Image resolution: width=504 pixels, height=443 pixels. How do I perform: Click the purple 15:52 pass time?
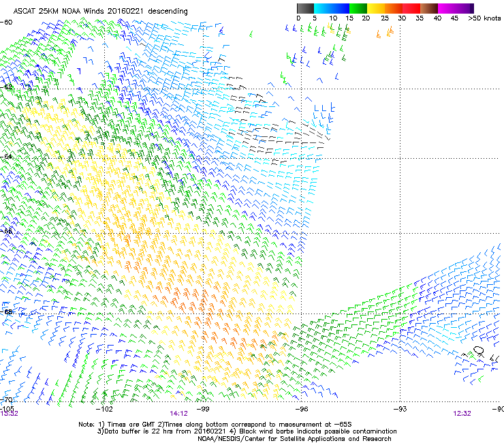click(x=9, y=414)
